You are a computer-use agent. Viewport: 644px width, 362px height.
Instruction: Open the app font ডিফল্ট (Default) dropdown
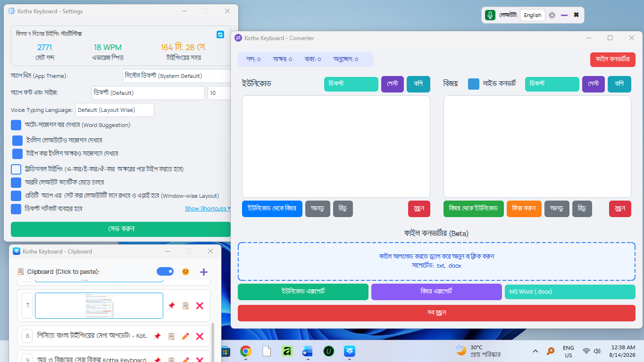pos(148,93)
